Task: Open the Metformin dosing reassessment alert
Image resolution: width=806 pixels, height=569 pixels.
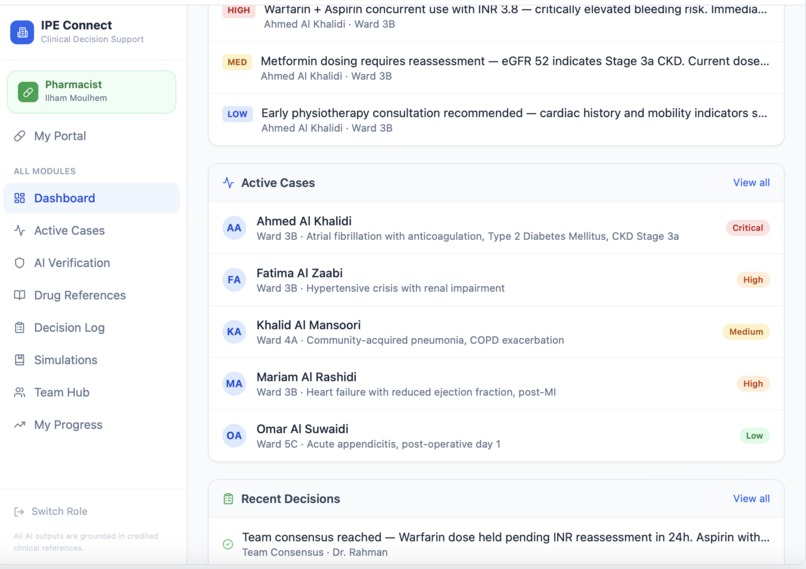Action: [496, 68]
